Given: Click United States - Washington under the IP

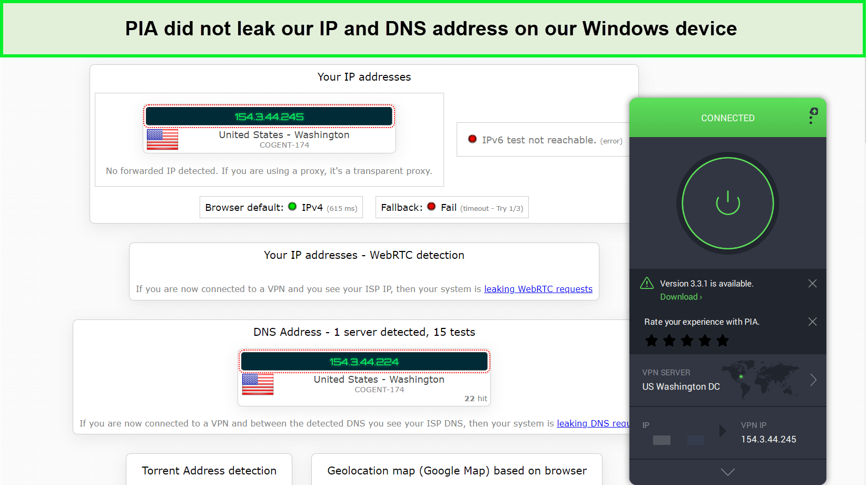Looking at the screenshot, I should coord(284,135).
